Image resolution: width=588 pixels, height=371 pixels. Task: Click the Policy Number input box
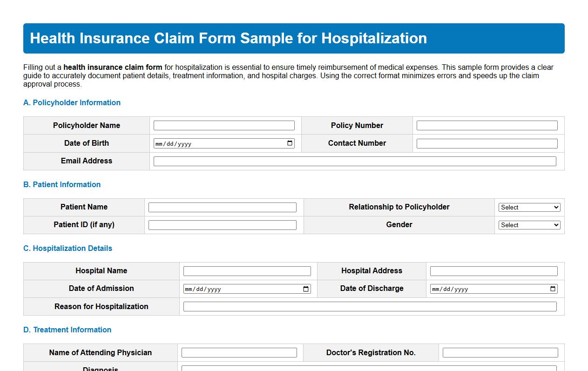click(x=487, y=125)
